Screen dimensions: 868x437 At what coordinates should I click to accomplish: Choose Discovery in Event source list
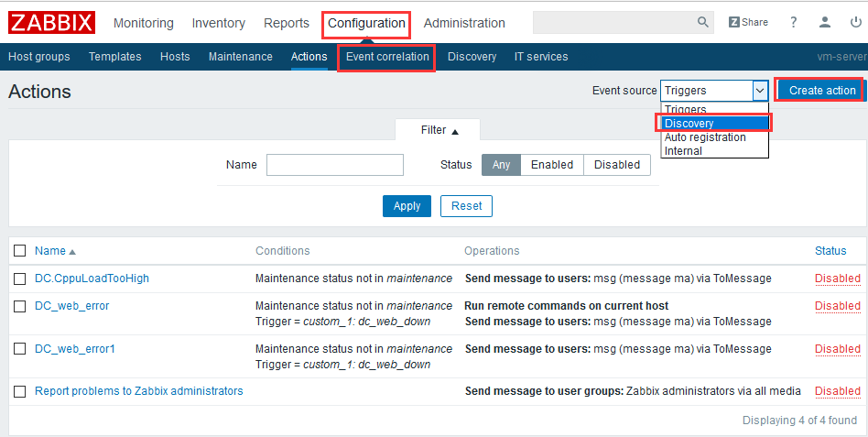[x=714, y=123]
